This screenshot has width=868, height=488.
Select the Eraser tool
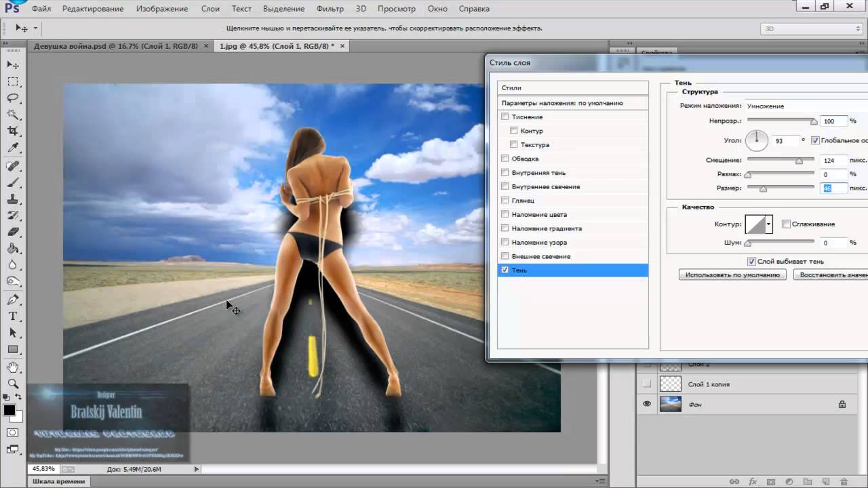(x=13, y=232)
